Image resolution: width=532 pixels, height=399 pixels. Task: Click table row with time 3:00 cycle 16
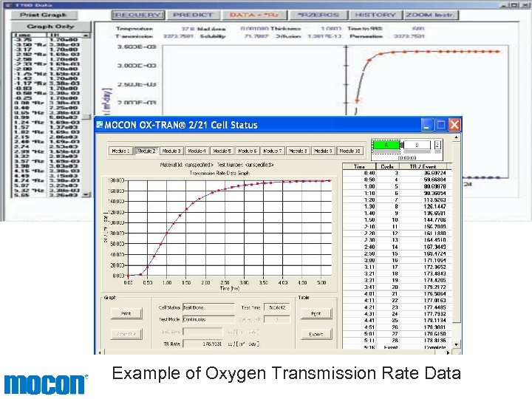coord(397,260)
